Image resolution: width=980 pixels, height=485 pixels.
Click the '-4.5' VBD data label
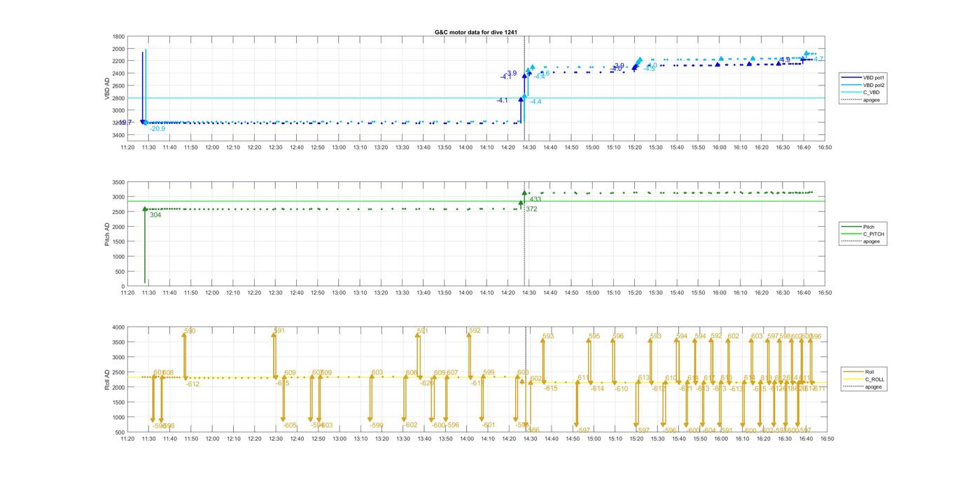click(x=650, y=69)
